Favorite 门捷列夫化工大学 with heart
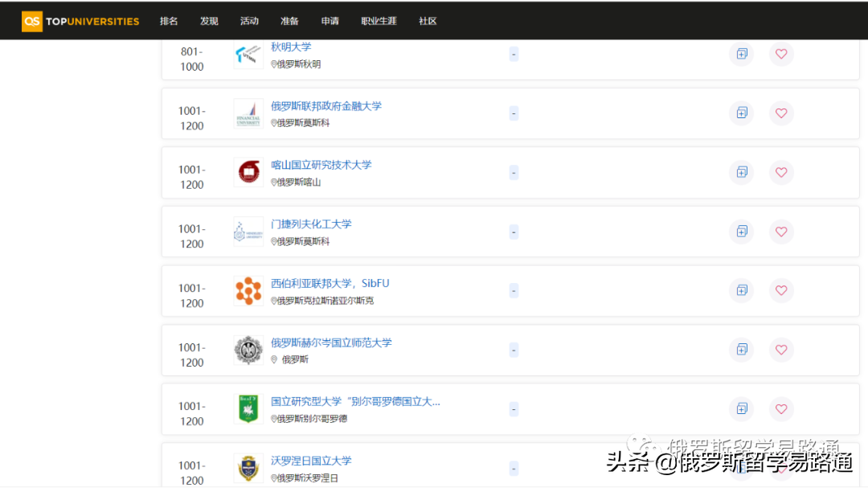 coord(781,232)
